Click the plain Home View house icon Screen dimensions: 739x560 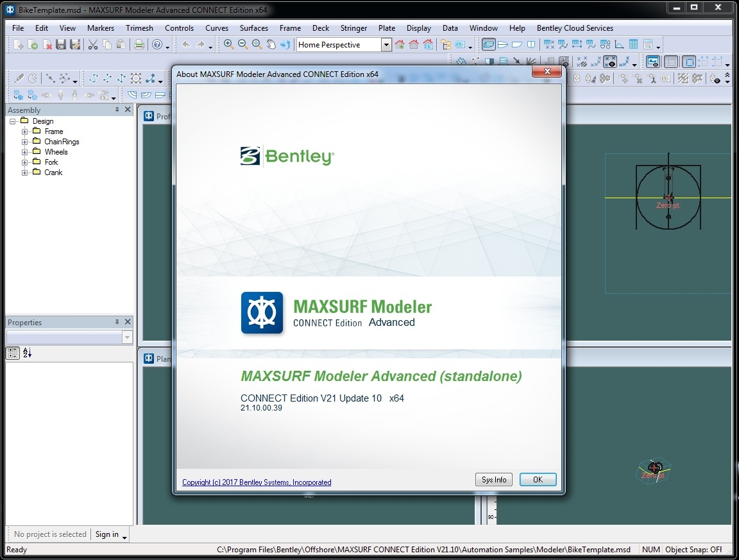click(414, 44)
